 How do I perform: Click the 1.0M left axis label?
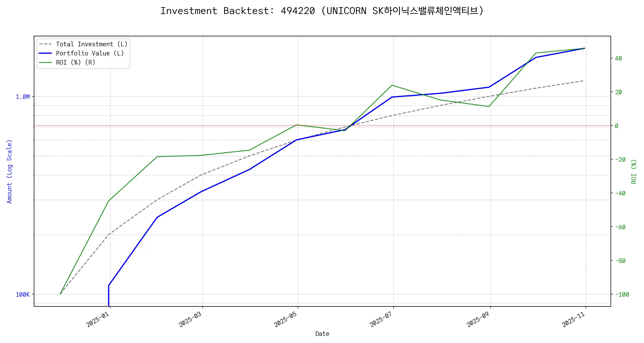click(23, 97)
